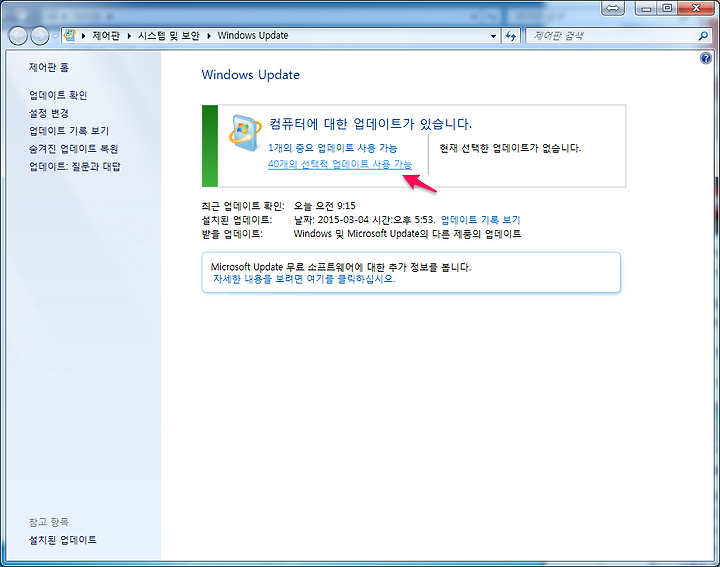
Task: Click 자세한 내용을 보려면 여기를 클릭하십시오 link
Action: pyautogui.click(x=304, y=279)
